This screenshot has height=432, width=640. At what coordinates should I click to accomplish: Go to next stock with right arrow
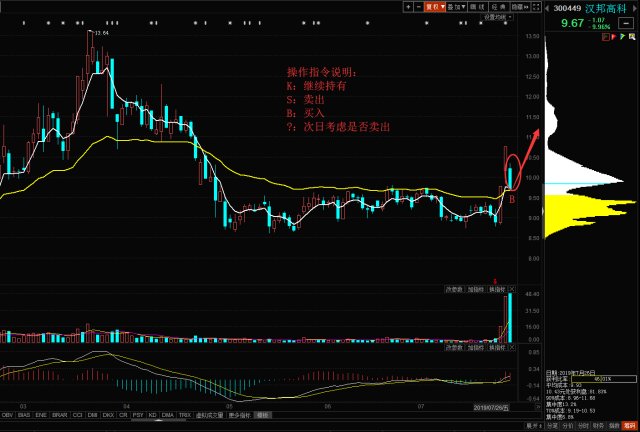pos(635,8)
